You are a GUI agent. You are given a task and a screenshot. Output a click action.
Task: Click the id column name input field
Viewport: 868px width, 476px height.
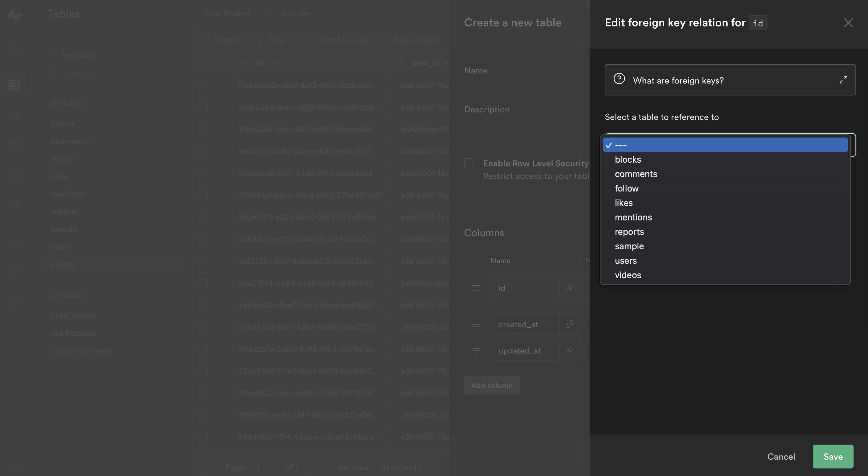pyautogui.click(x=524, y=288)
